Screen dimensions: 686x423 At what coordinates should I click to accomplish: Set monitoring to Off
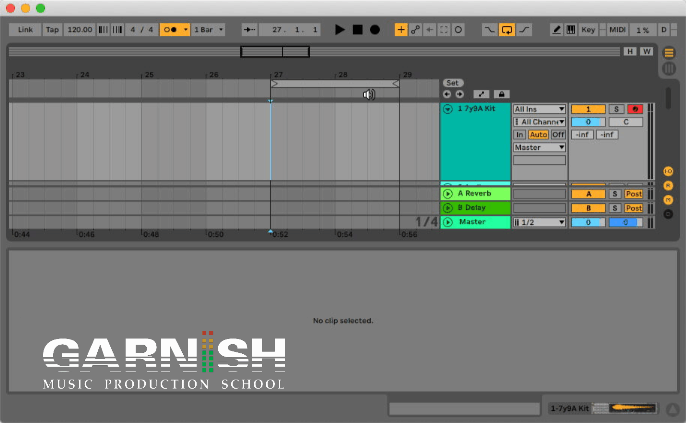tap(558, 134)
